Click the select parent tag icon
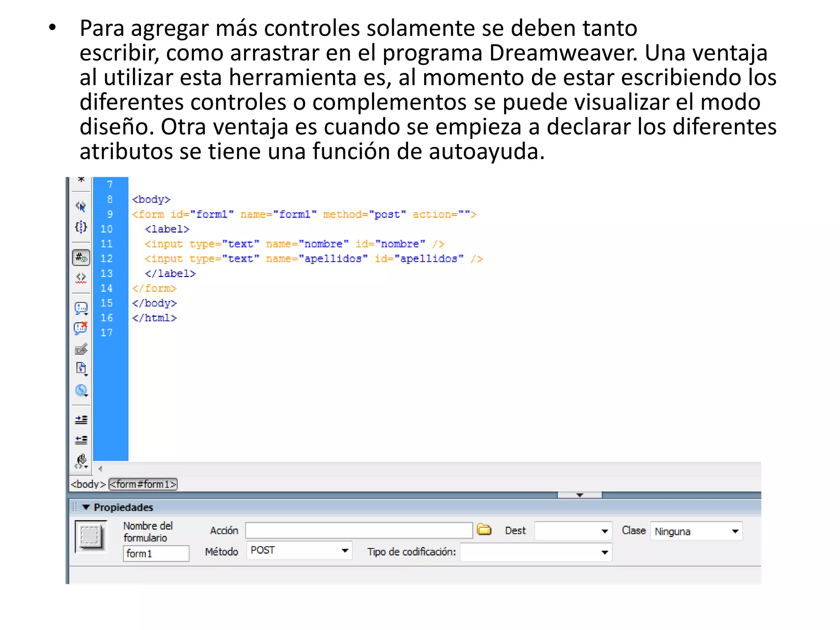 pos(81,206)
